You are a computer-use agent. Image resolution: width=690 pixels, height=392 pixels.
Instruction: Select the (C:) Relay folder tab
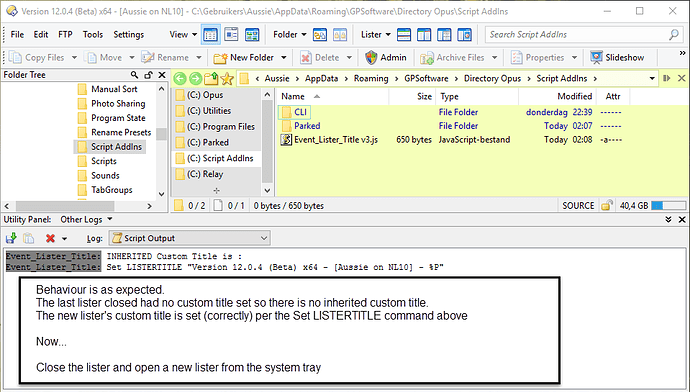pyautogui.click(x=216, y=174)
